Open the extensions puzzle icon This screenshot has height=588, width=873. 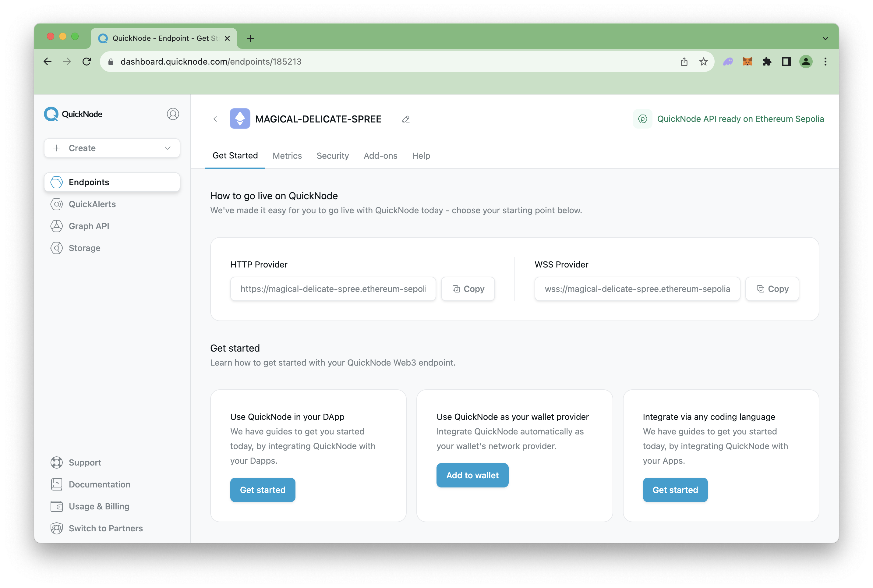(767, 62)
